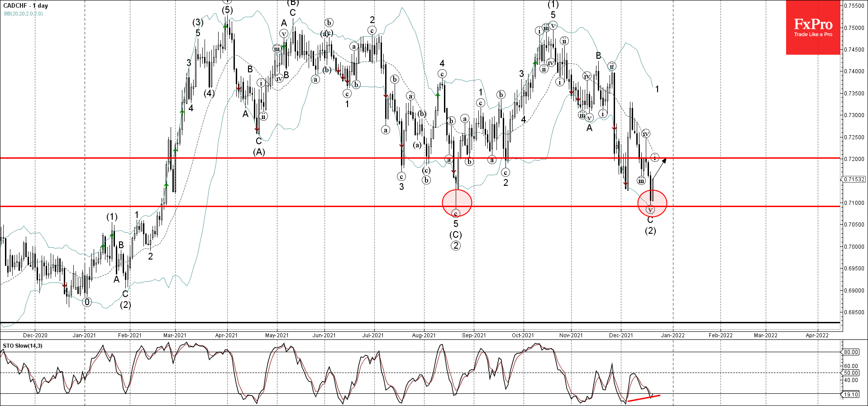Click the stochastic value tag 19.10
Screen dimensions: 868x406
click(x=851, y=395)
